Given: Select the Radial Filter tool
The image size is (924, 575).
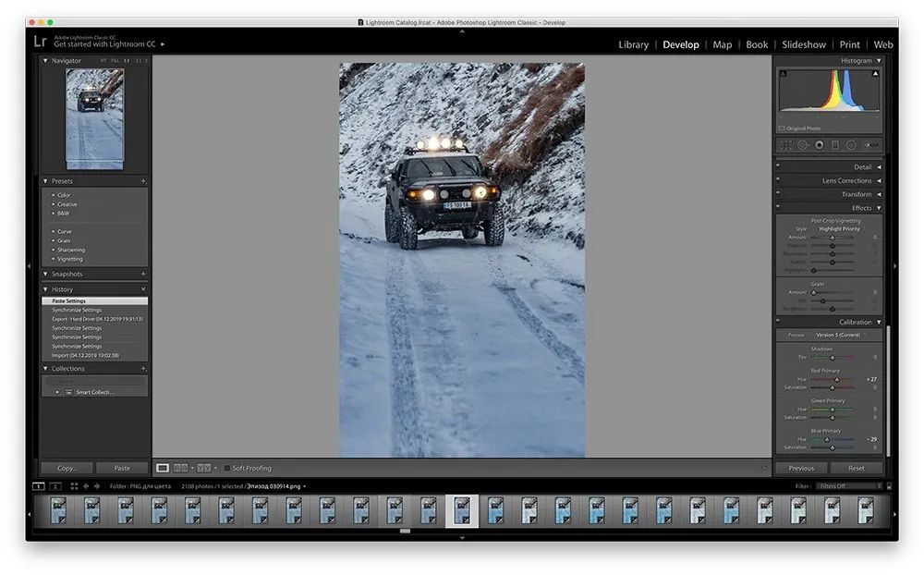Looking at the screenshot, I should [x=851, y=145].
